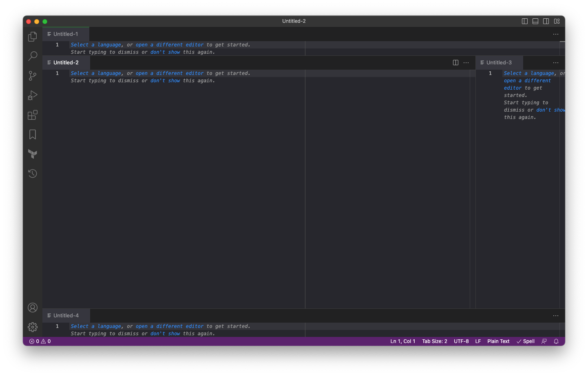This screenshot has width=588, height=376.
Task: Open more actions for Untitled-1 editor group
Action: pos(555,34)
